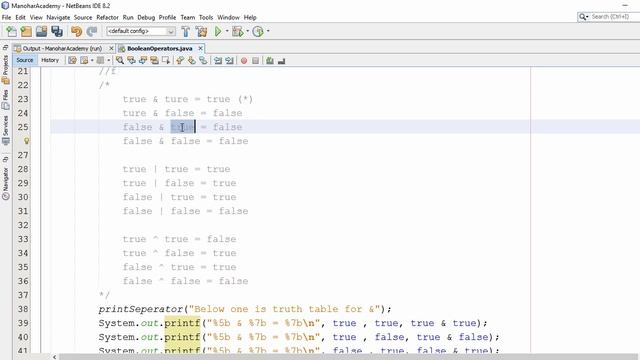Click the Debug Project toolbar icon
The height and width of the screenshot is (360, 640).
[237, 31]
